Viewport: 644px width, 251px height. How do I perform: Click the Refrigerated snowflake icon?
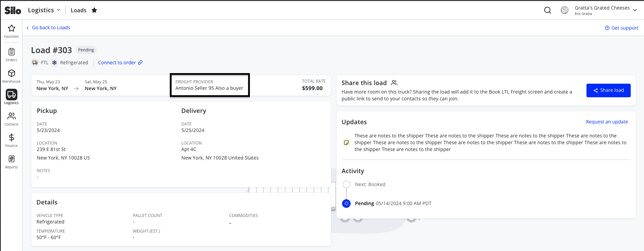coord(54,63)
